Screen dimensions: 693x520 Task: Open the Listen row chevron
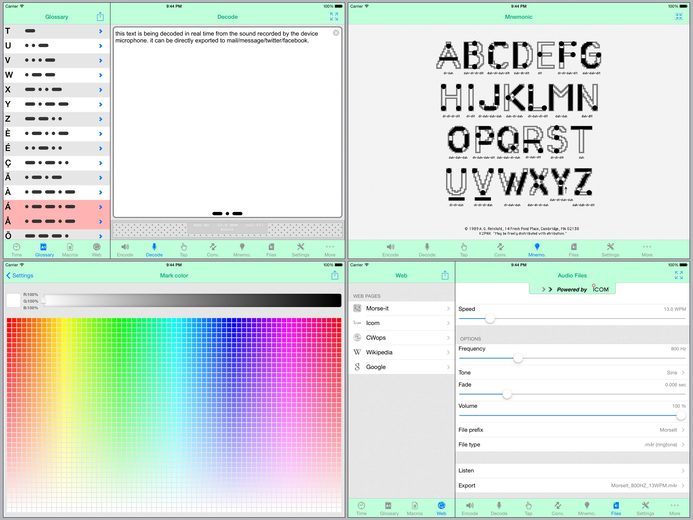pos(683,471)
